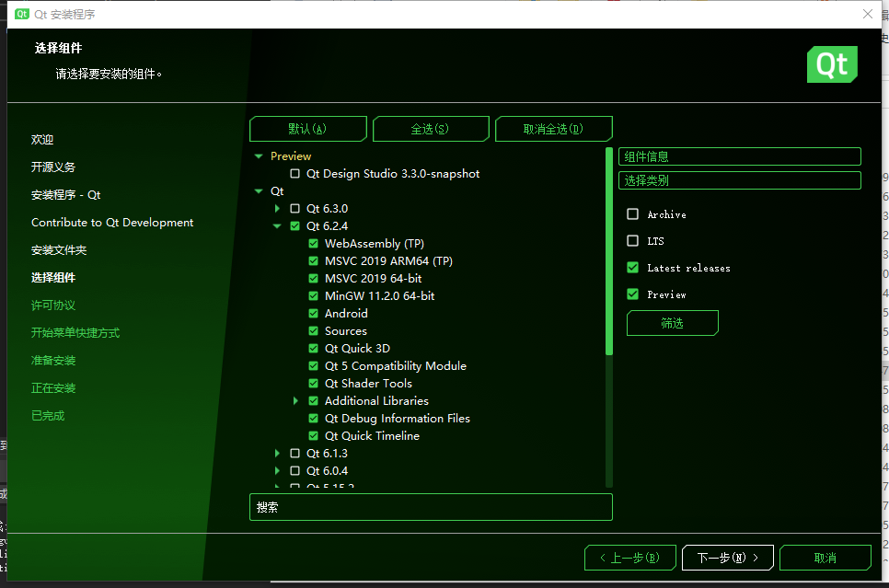Uncheck MSVC 2019 ARM64 (TP)

[313, 261]
